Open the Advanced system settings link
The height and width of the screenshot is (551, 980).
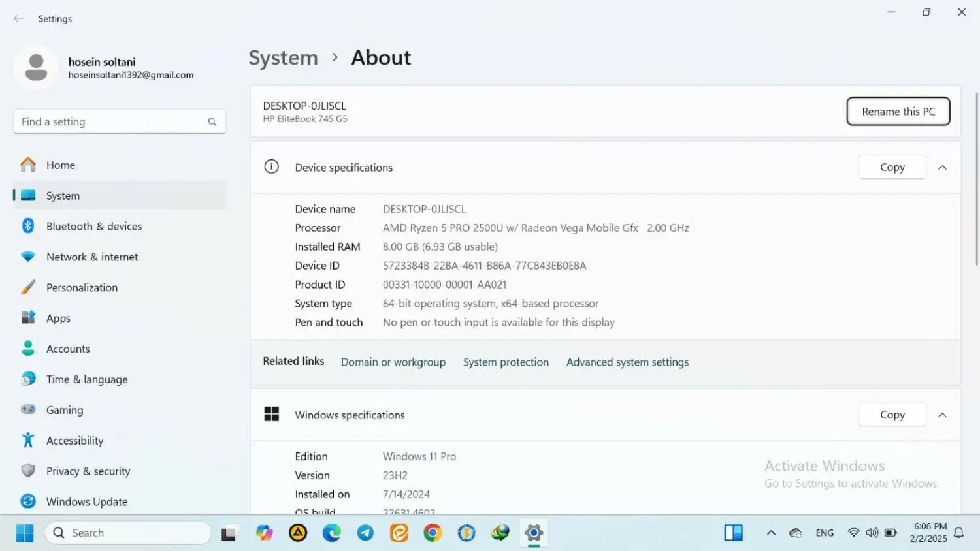click(x=627, y=362)
